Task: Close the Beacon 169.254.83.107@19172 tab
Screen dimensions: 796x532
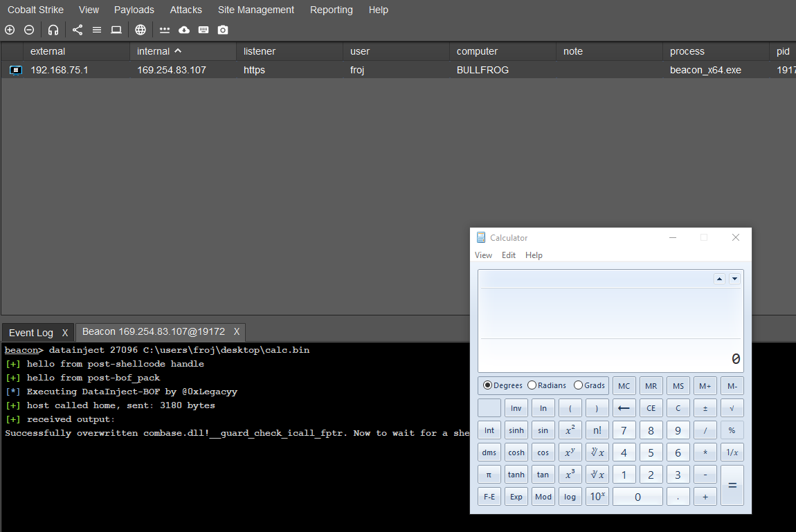Action: coord(237,331)
